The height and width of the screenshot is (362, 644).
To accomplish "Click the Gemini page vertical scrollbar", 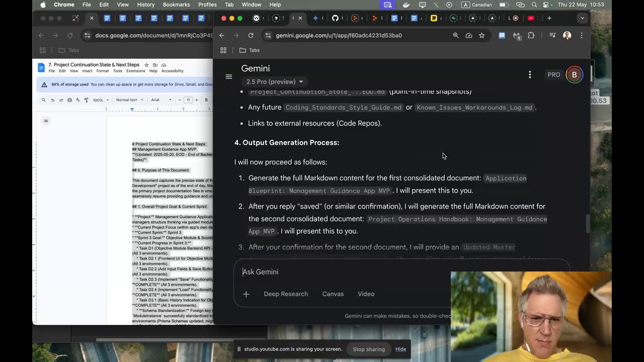I will pyautogui.click(x=587, y=224).
